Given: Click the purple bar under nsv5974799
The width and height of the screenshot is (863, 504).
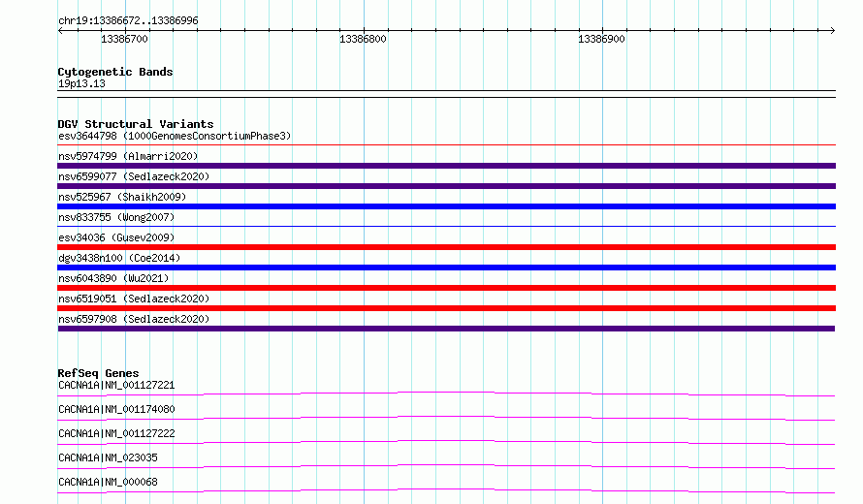Looking at the screenshot, I should pyautogui.click(x=446, y=166).
